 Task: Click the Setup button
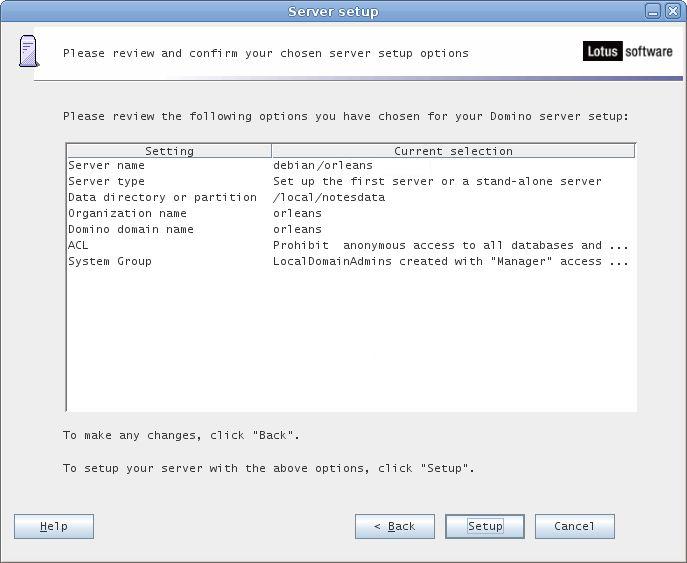click(485, 526)
